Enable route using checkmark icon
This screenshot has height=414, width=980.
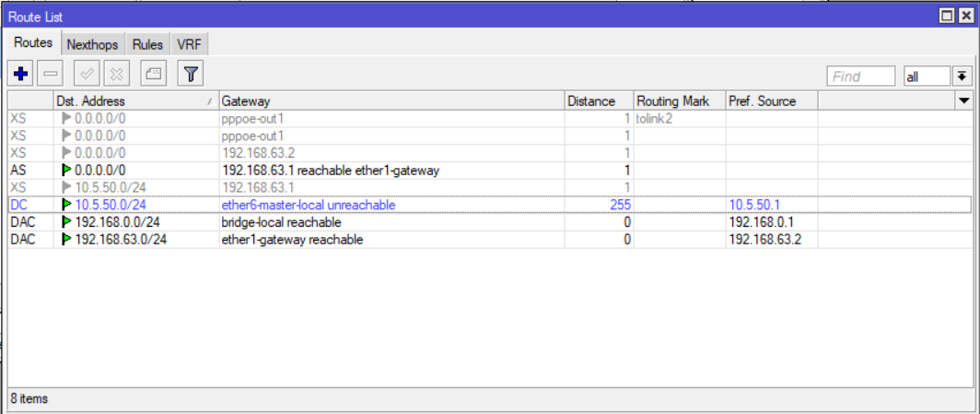(x=87, y=74)
